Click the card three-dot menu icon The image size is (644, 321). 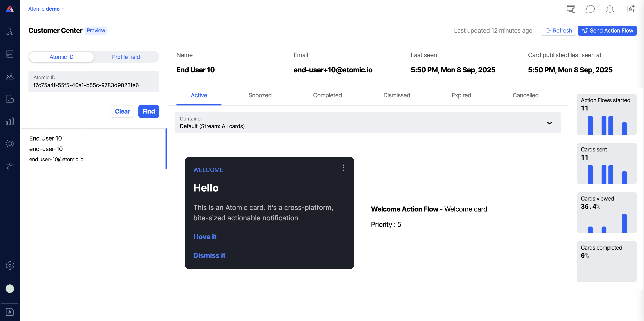pyautogui.click(x=343, y=168)
